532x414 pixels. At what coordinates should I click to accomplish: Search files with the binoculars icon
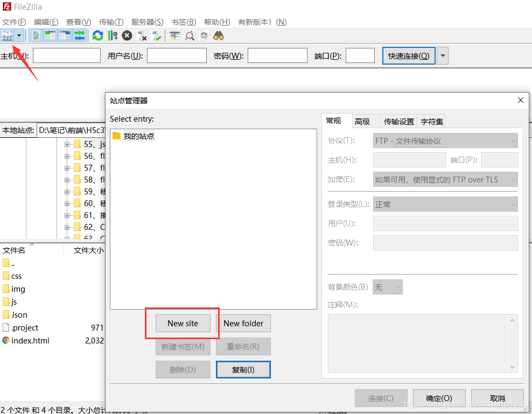(x=219, y=36)
